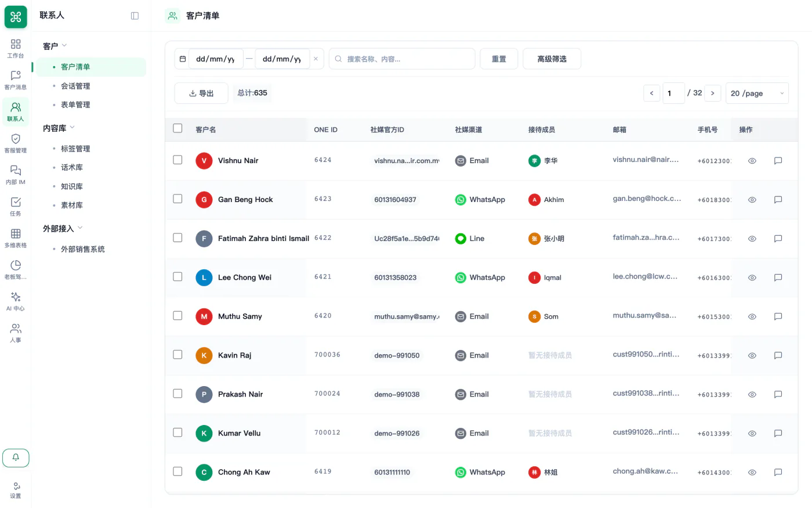Open chat for Kumar Vellu row
Image resolution: width=812 pixels, height=508 pixels.
point(778,433)
